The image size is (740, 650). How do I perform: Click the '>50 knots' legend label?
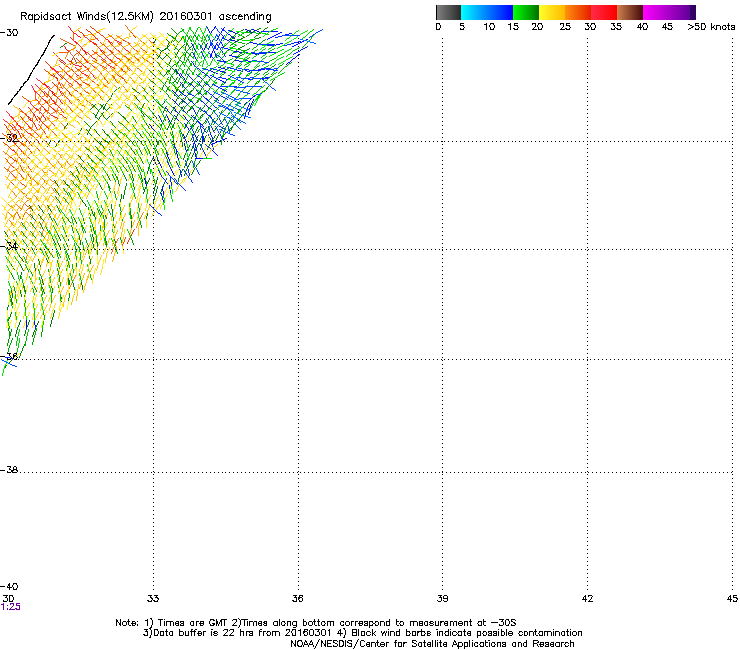(711, 27)
